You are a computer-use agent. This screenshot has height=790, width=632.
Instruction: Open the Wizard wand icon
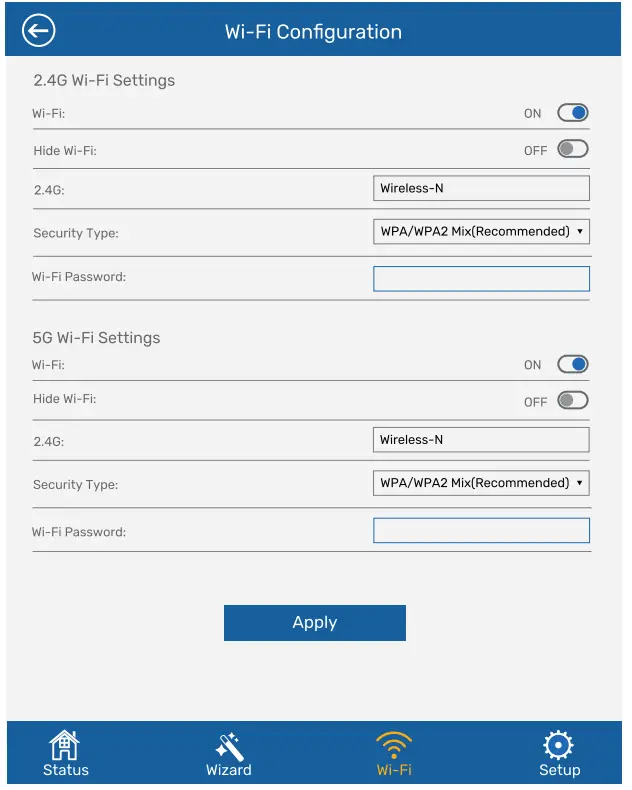click(228, 745)
